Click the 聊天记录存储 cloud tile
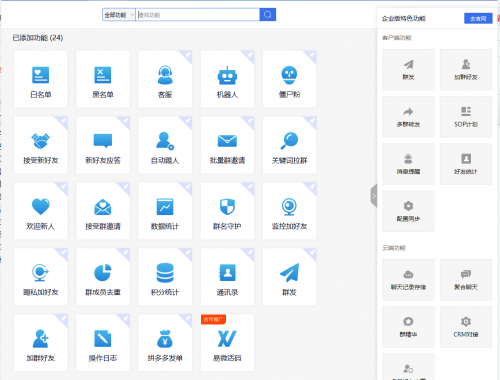The image size is (500, 380). [408, 280]
